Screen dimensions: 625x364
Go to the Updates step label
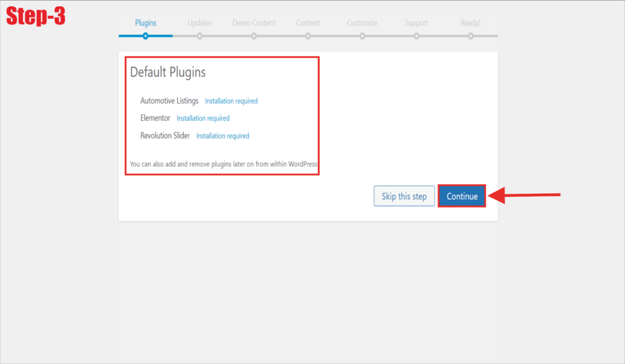(200, 23)
